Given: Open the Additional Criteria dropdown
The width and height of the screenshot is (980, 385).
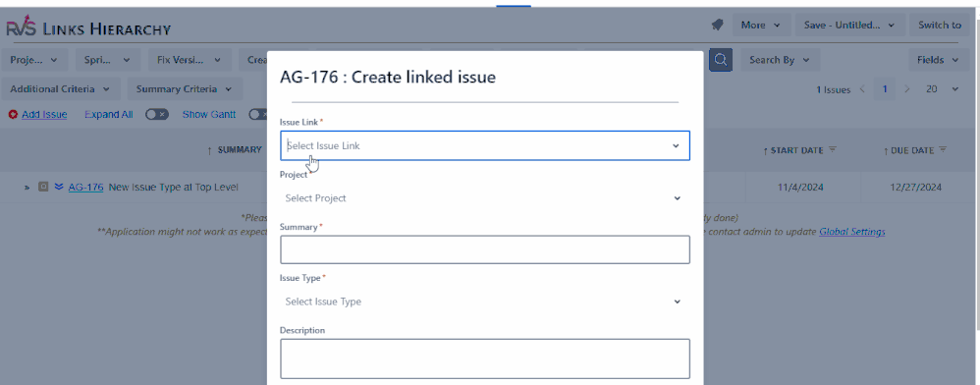Looking at the screenshot, I should [x=60, y=89].
